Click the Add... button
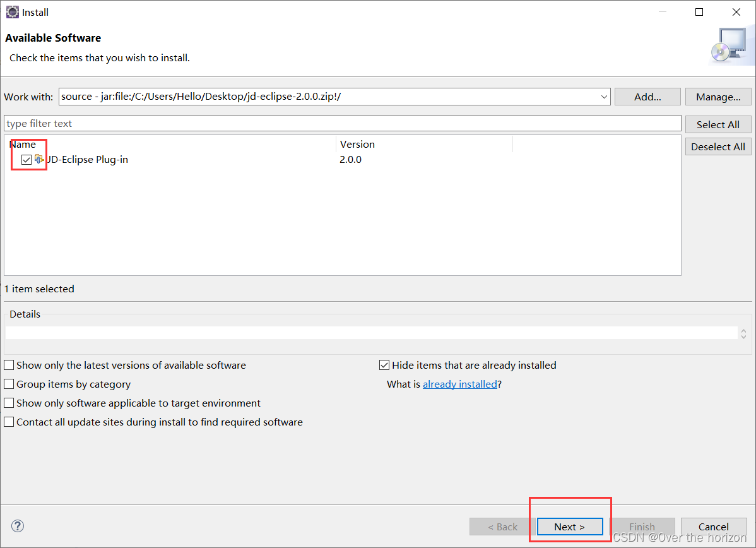This screenshot has width=756, height=548. [x=647, y=97]
